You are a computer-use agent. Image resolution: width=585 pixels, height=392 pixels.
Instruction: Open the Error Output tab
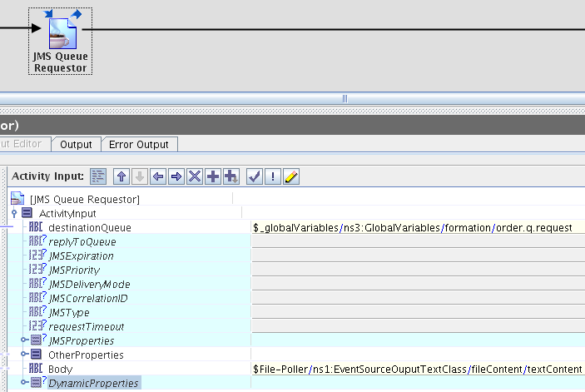coord(139,144)
